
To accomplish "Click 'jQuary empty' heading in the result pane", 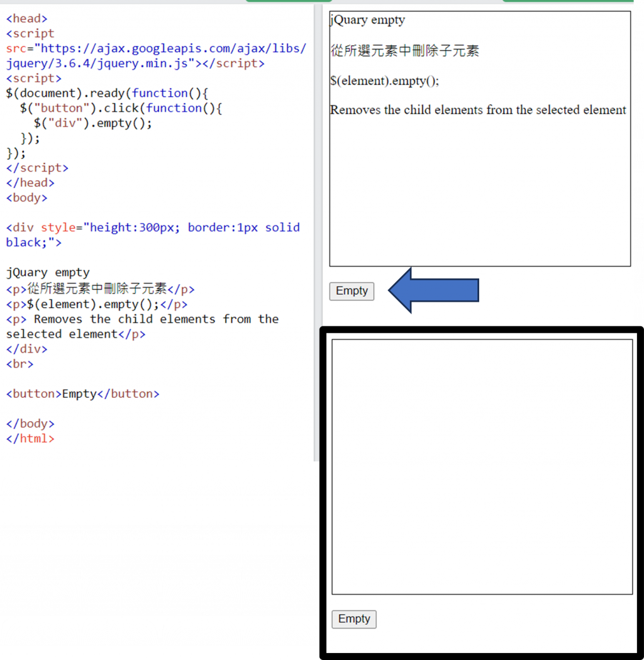I will 368,20.
